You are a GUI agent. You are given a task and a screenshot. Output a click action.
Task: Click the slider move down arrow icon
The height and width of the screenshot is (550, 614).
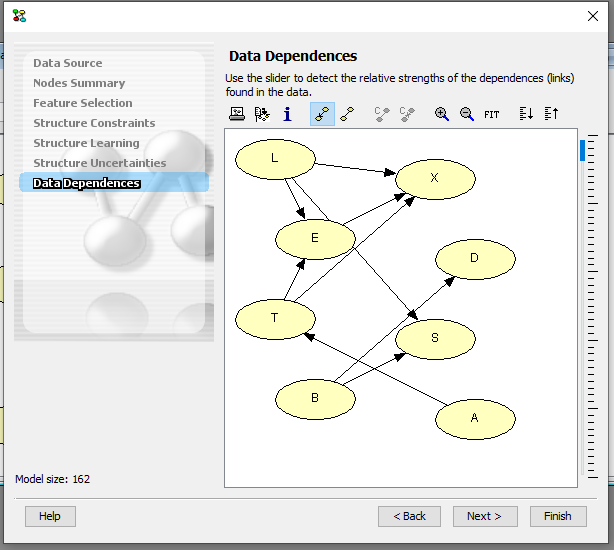click(x=526, y=114)
